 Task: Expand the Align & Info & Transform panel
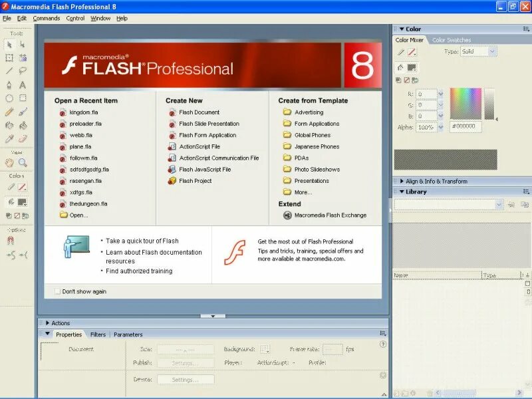pos(402,181)
